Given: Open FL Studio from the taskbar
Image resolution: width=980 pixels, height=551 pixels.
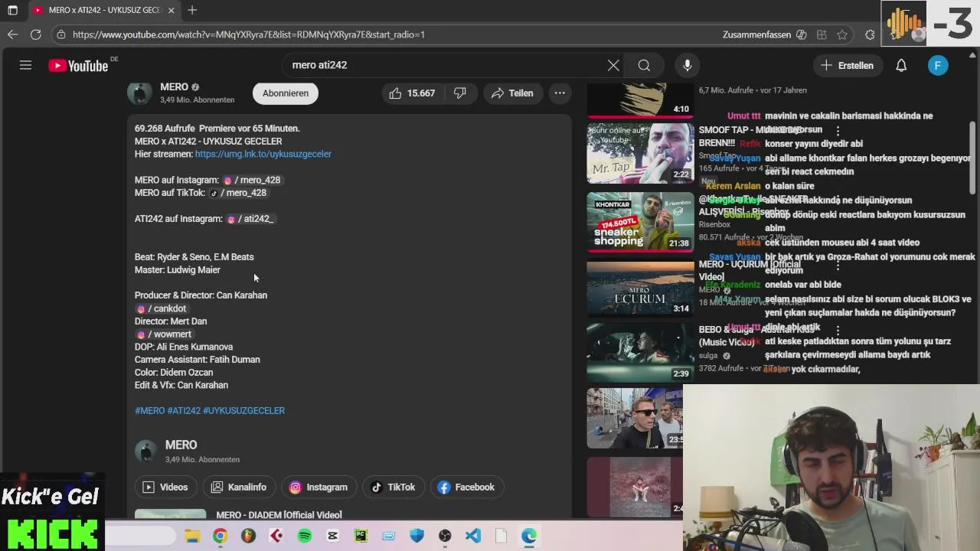Looking at the screenshot, I should 248,536.
